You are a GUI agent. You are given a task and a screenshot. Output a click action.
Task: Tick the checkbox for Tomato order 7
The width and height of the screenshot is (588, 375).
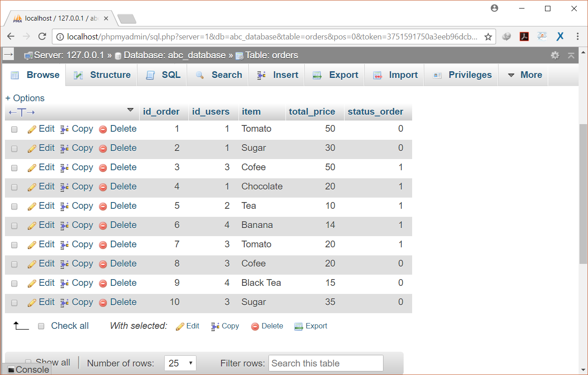pos(14,245)
